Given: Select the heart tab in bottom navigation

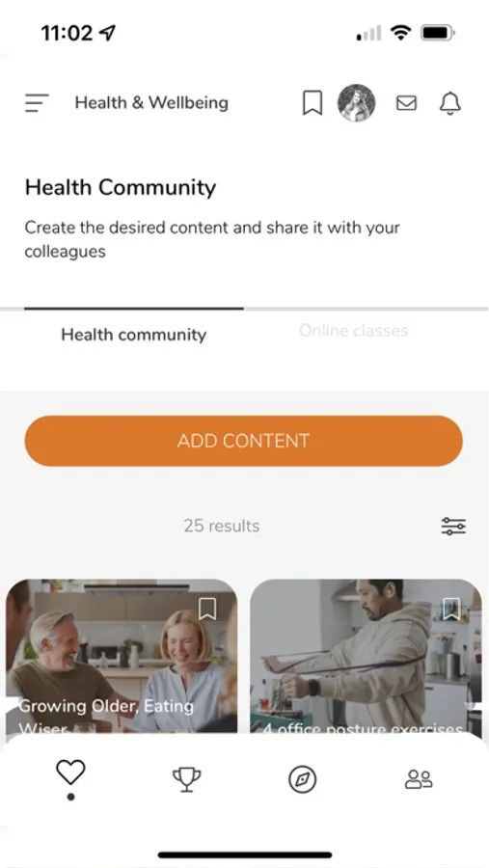Looking at the screenshot, I should point(70,773).
